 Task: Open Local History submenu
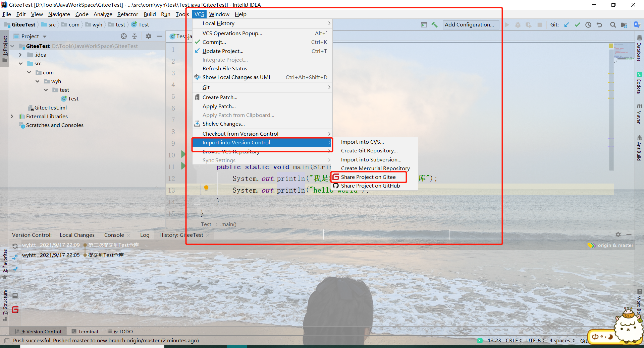point(262,23)
